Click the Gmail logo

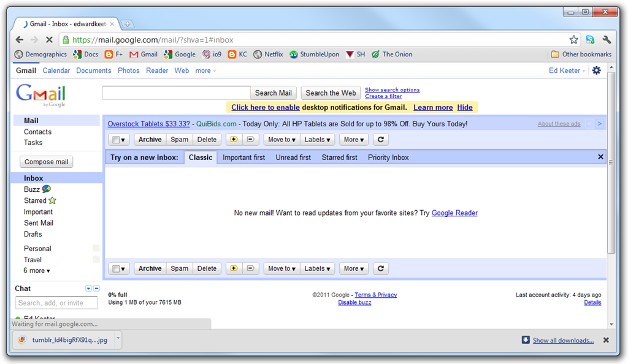tap(41, 95)
